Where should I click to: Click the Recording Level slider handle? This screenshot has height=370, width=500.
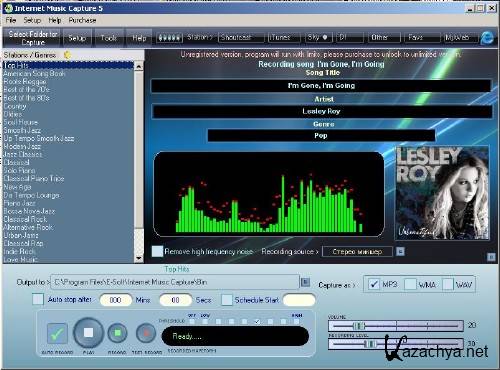tap(370, 344)
